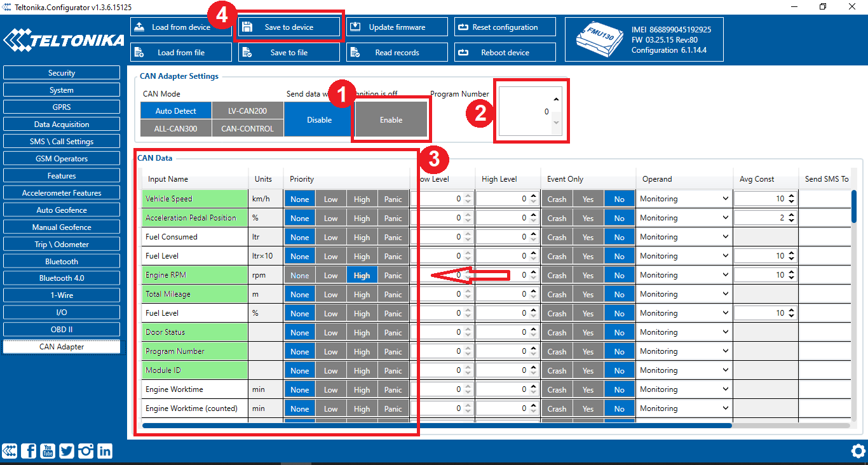
Task: Open the YouTube icon link
Action: point(48,451)
